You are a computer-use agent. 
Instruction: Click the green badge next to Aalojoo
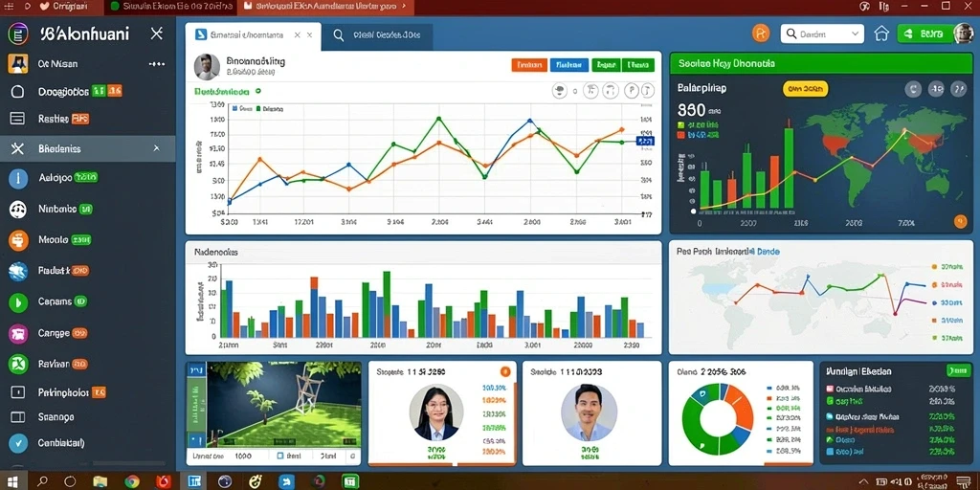pyautogui.click(x=86, y=177)
